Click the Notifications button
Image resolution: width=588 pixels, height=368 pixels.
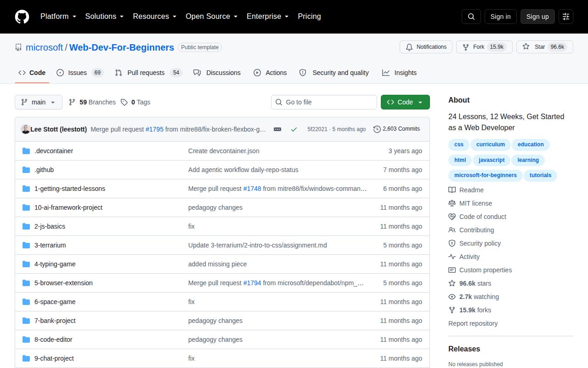(x=426, y=47)
